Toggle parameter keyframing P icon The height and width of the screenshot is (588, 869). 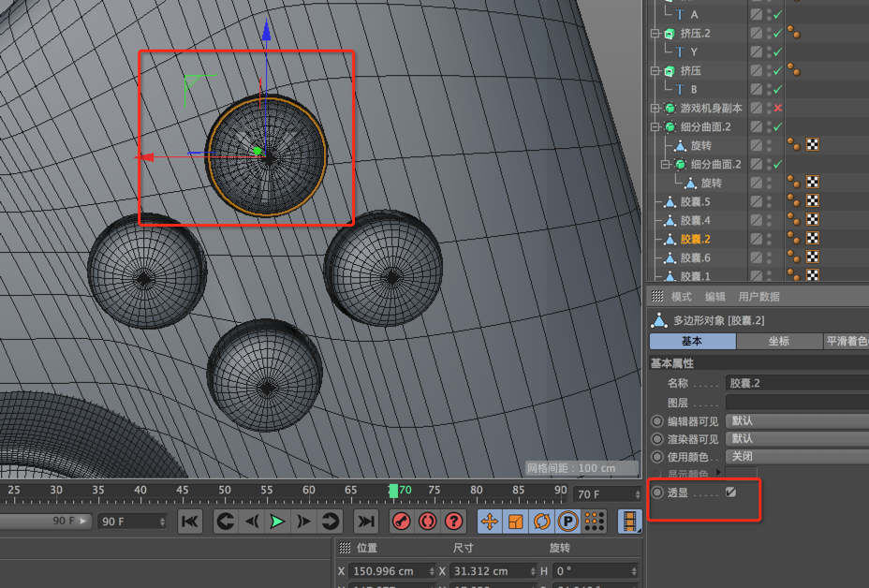pos(567,522)
